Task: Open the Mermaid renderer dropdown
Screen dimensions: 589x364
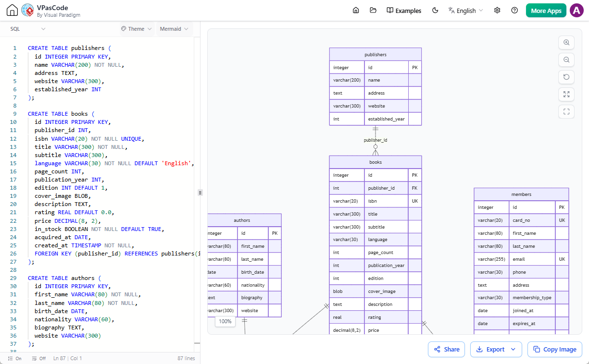Action: pos(174,29)
